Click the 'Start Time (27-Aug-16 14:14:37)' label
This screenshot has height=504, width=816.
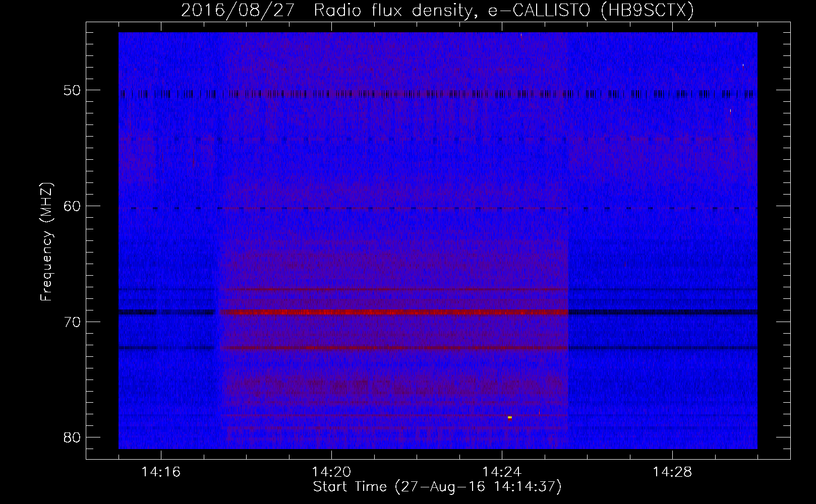pos(437,487)
